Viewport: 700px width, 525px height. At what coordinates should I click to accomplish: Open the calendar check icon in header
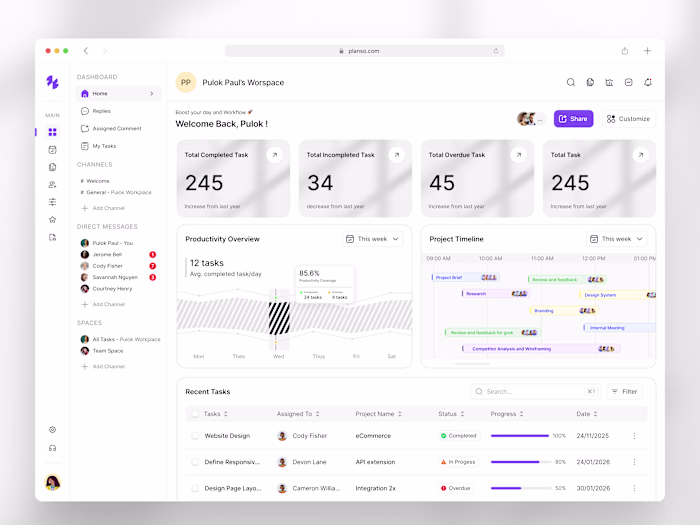629,82
